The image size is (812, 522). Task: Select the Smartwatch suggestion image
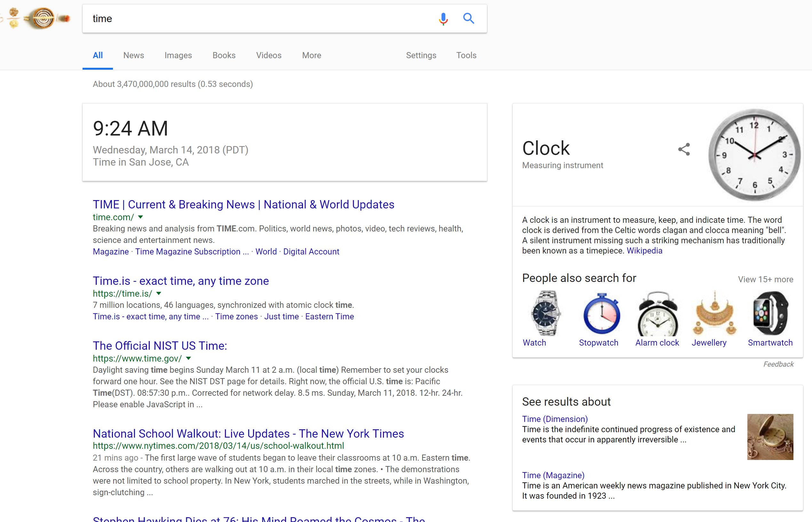pos(770,314)
